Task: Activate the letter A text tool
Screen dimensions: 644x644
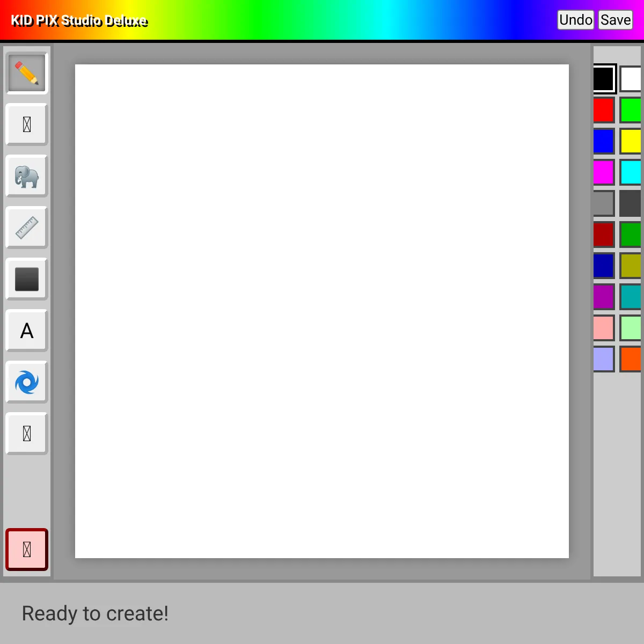Action: (x=27, y=331)
